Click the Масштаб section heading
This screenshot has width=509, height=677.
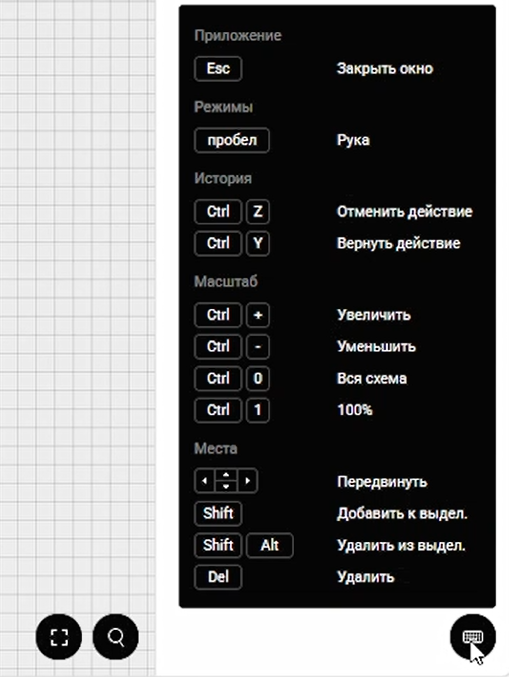[226, 282]
